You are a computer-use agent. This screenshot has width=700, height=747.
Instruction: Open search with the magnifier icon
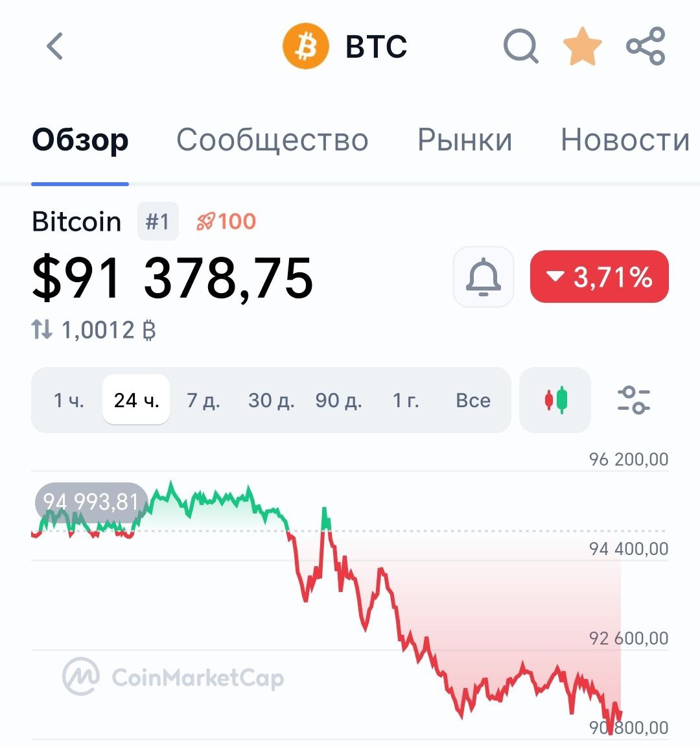520,47
